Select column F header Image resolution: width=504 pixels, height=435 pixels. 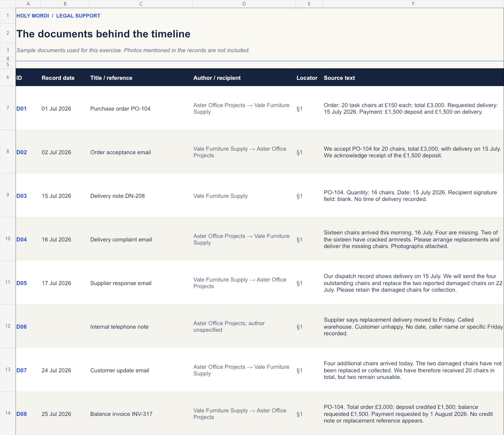pyautogui.click(x=413, y=4)
